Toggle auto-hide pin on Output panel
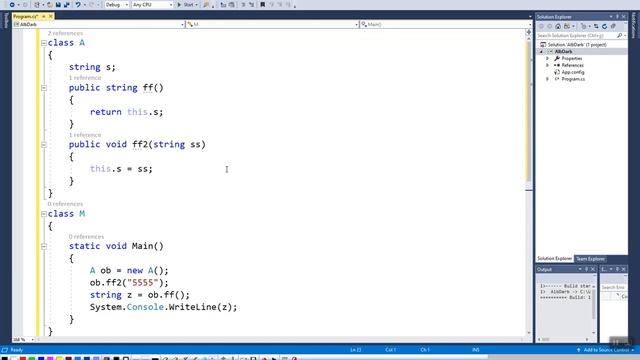640x360 pixels. [587, 269]
